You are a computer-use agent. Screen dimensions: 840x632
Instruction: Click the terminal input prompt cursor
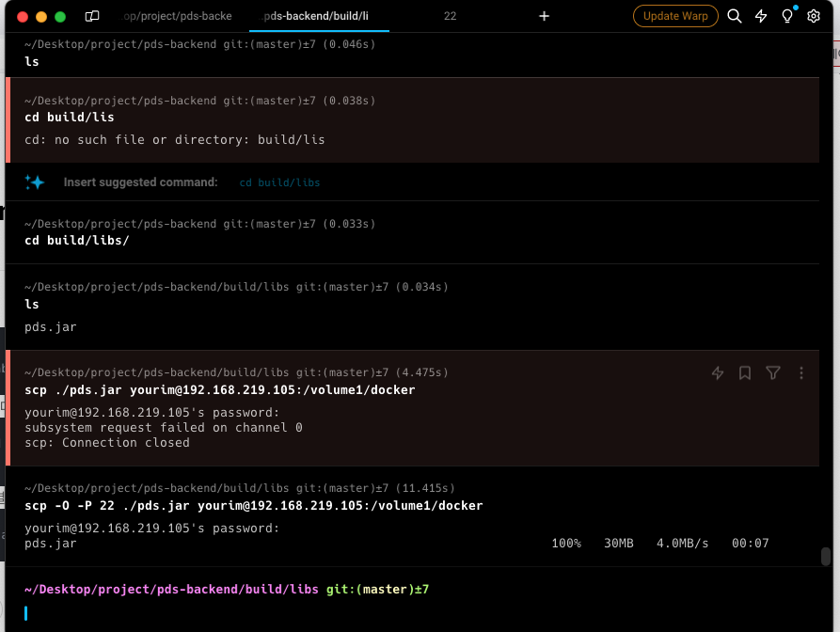(x=25, y=613)
